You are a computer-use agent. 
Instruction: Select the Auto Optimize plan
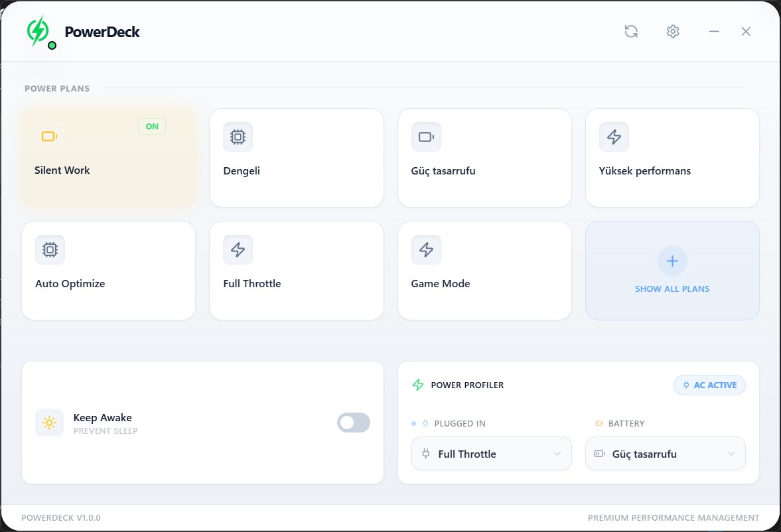tap(109, 271)
